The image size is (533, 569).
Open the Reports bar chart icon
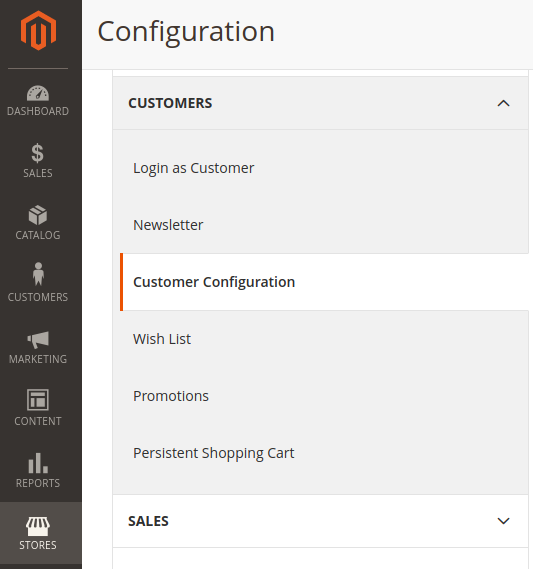pos(38,463)
